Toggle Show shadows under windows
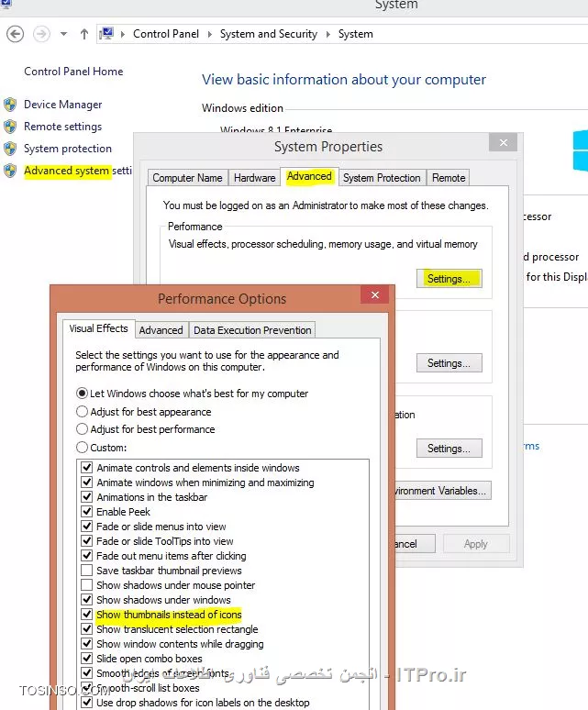Image resolution: width=588 pixels, height=710 pixels. click(87, 600)
